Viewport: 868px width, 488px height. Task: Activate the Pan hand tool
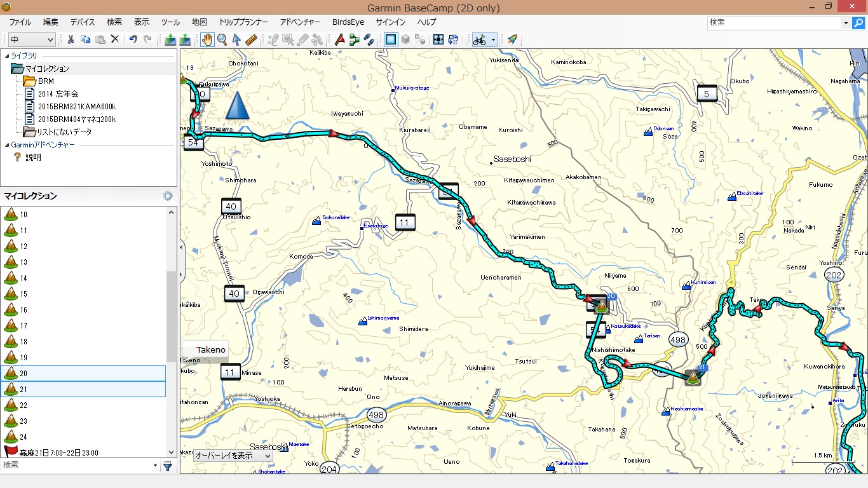(x=208, y=39)
